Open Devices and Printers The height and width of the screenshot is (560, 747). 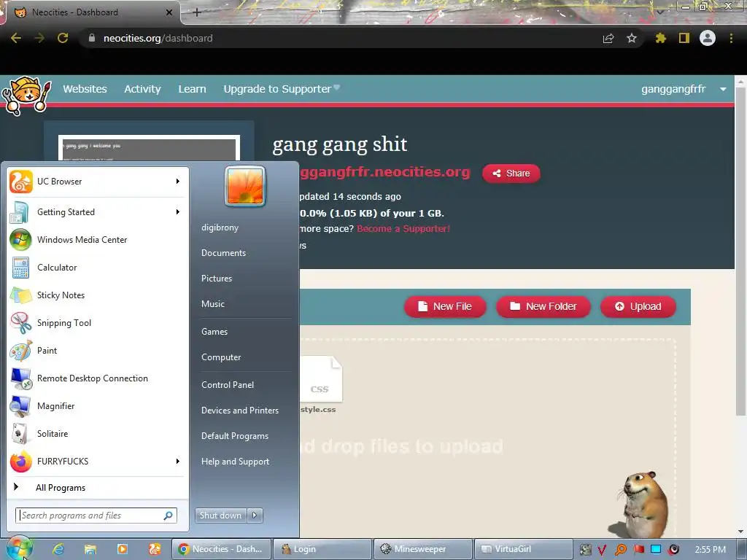coord(240,410)
